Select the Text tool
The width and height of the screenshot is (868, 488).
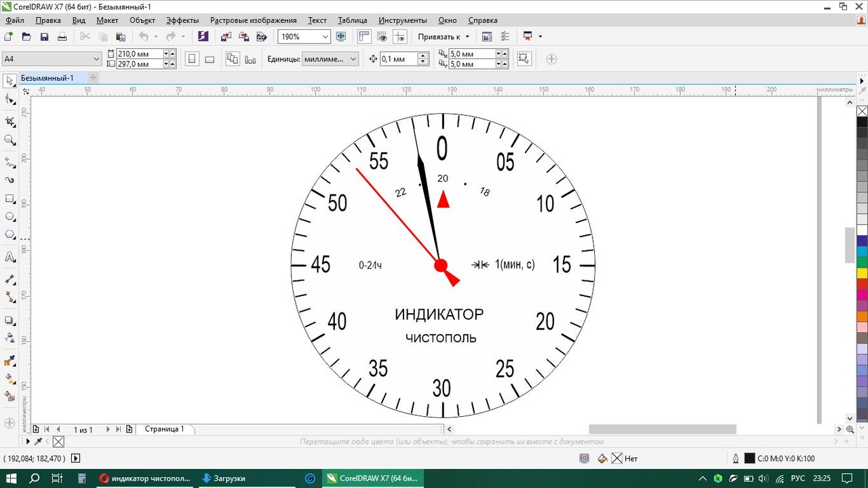(x=10, y=258)
